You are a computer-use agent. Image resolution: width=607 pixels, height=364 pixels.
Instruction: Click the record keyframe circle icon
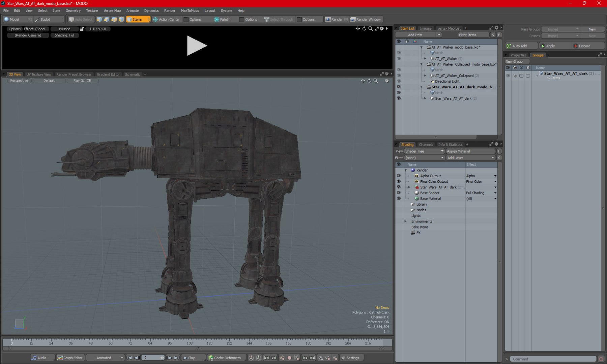tap(289, 358)
